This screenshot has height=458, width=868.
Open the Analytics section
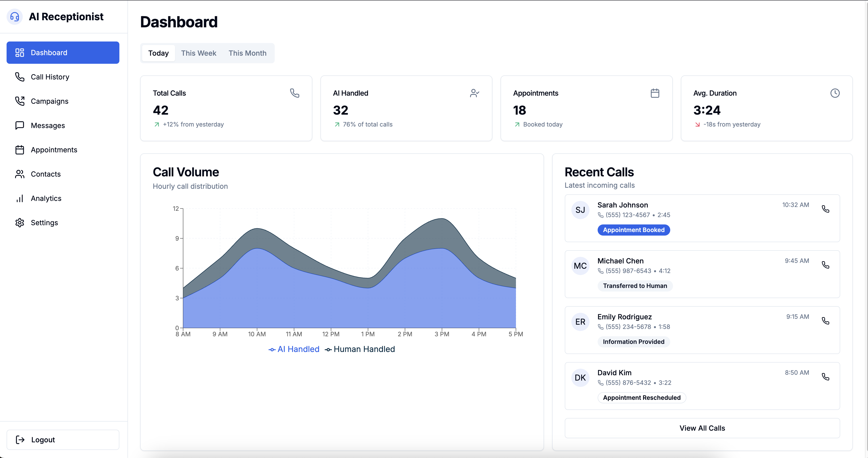click(x=46, y=198)
